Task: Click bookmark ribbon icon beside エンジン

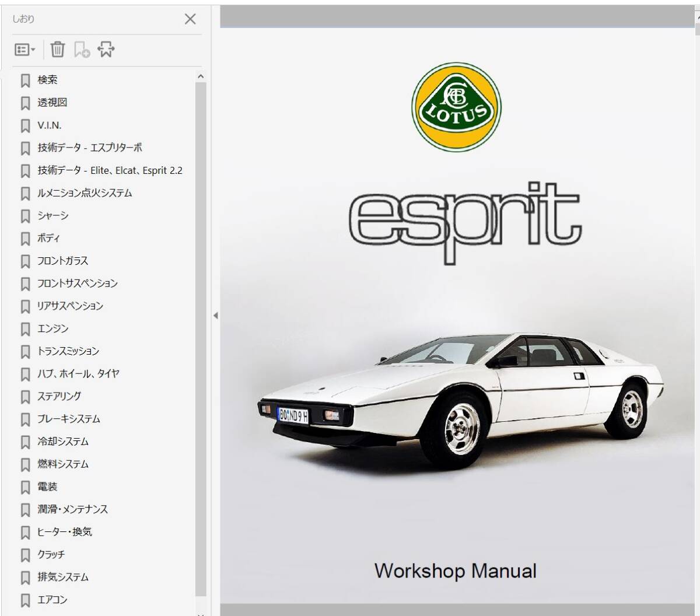Action: [25, 330]
